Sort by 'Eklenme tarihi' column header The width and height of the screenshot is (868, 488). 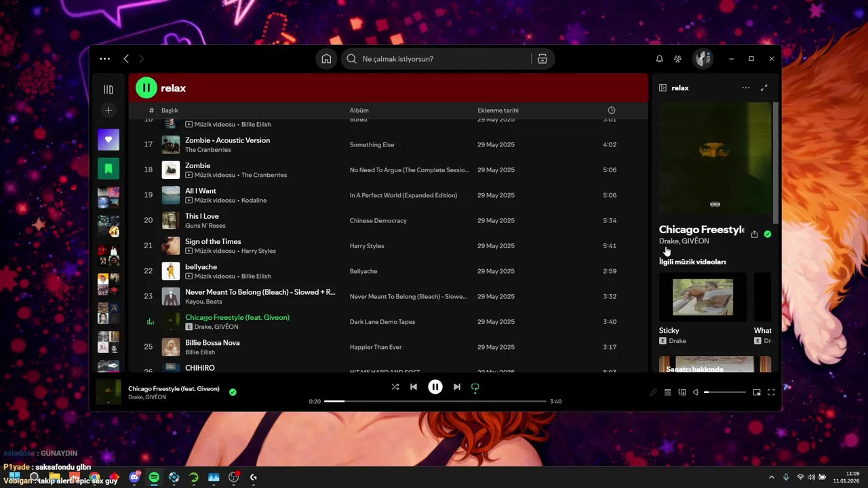[498, 110]
